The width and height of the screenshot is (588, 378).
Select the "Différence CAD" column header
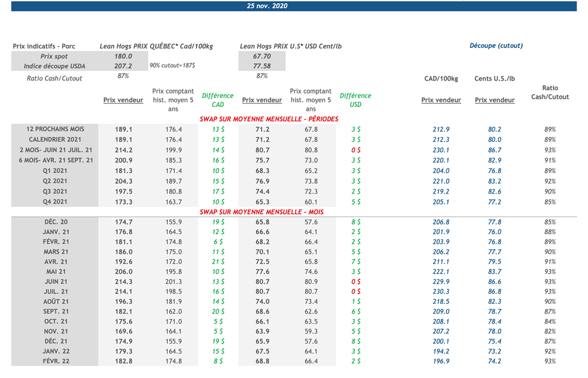tap(218, 100)
